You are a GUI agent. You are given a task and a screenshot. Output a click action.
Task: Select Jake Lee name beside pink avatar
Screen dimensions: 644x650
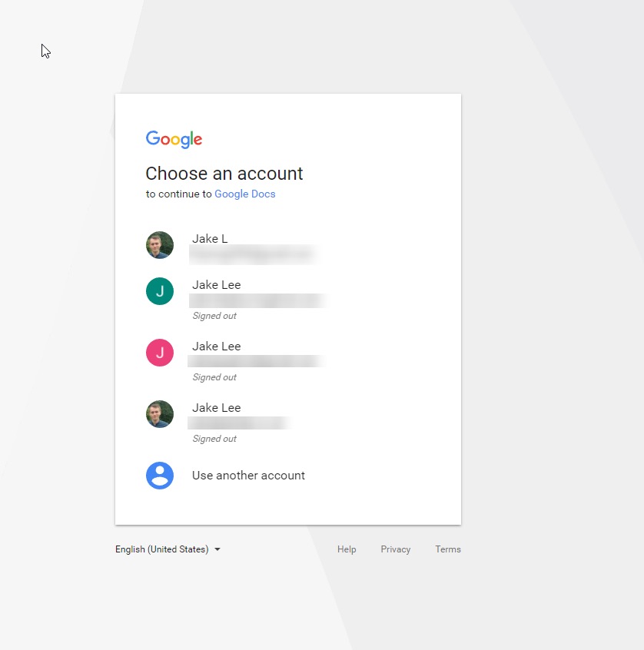(217, 347)
